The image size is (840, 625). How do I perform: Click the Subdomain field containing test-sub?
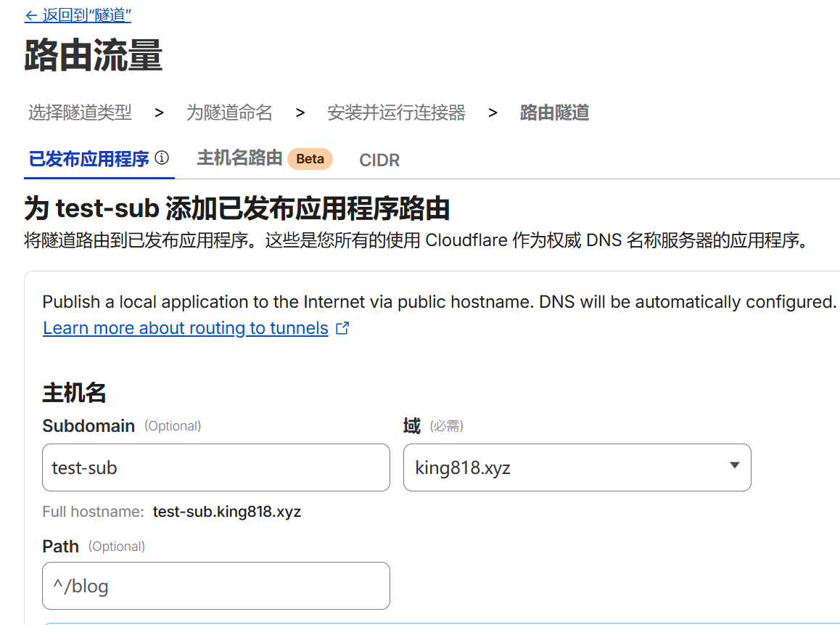pyautogui.click(x=216, y=467)
